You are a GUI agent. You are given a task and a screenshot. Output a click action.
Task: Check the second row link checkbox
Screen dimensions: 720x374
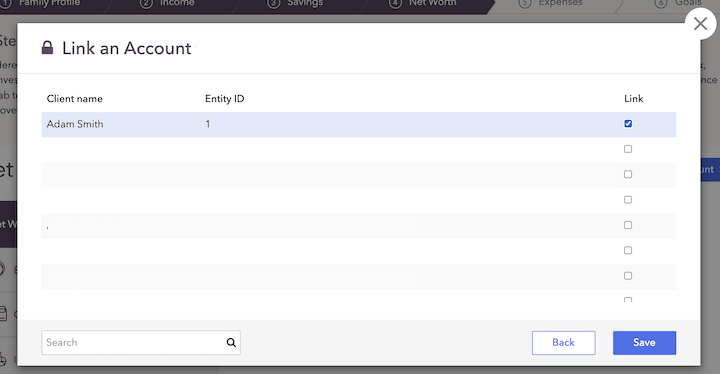(x=628, y=149)
